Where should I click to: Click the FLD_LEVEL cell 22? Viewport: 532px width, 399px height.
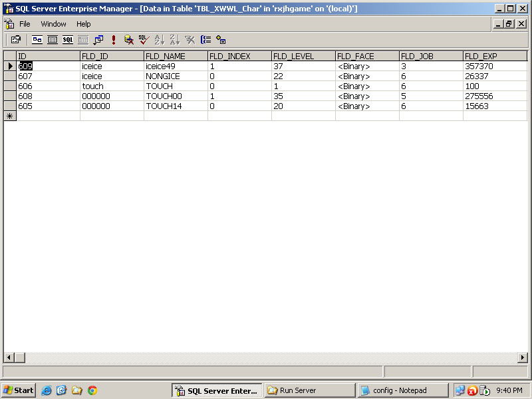coord(303,76)
